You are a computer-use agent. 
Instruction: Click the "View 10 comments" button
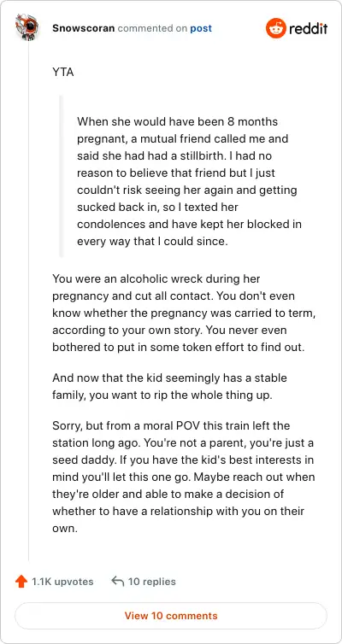coord(171,616)
